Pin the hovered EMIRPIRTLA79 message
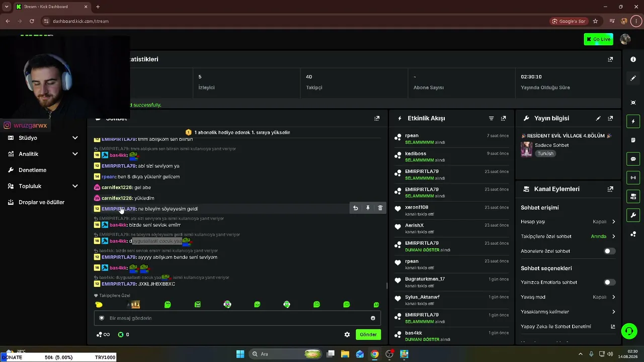 click(x=368, y=208)
